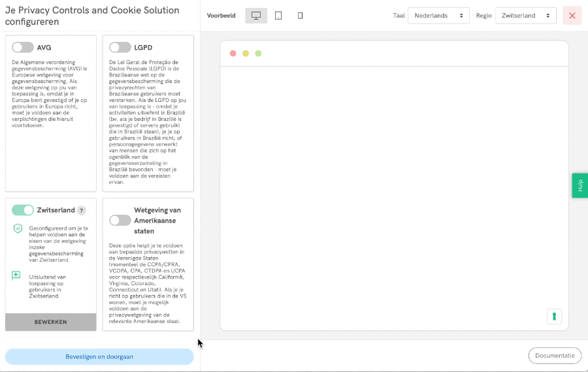This screenshot has width=588, height=372.
Task: Click the red dot in preview window
Action: coord(233,54)
